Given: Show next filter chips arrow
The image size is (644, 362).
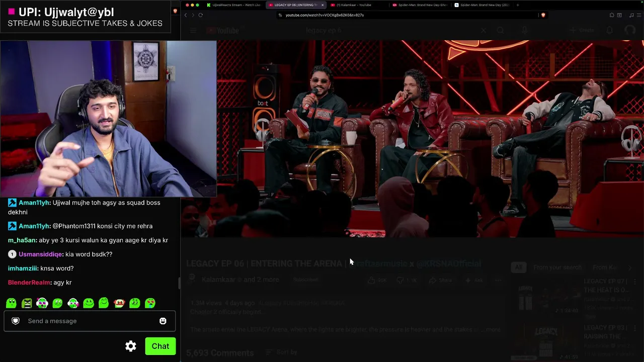Looking at the screenshot, I should [x=630, y=267].
